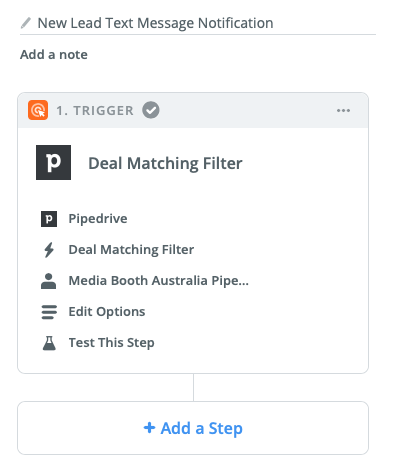Click the lightning bolt icon
Image resolution: width=393 pixels, height=469 pixels.
[x=49, y=250]
